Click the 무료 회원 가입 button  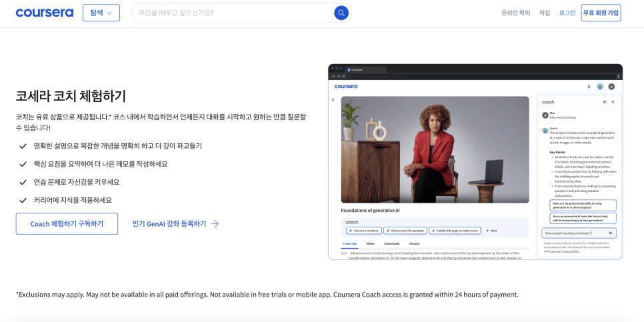point(601,13)
